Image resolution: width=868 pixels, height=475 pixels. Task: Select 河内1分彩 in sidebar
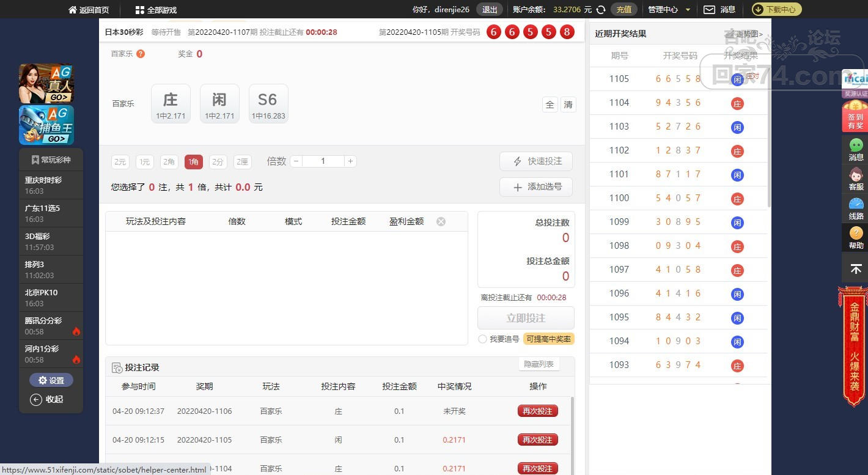pos(51,354)
